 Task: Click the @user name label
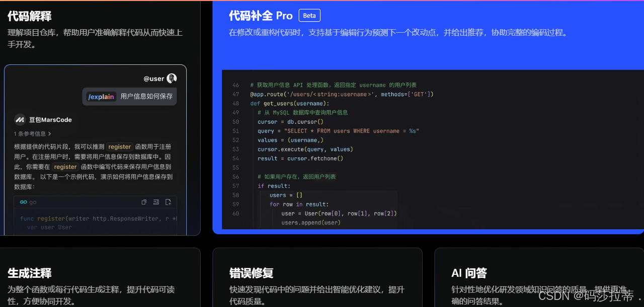(154, 79)
